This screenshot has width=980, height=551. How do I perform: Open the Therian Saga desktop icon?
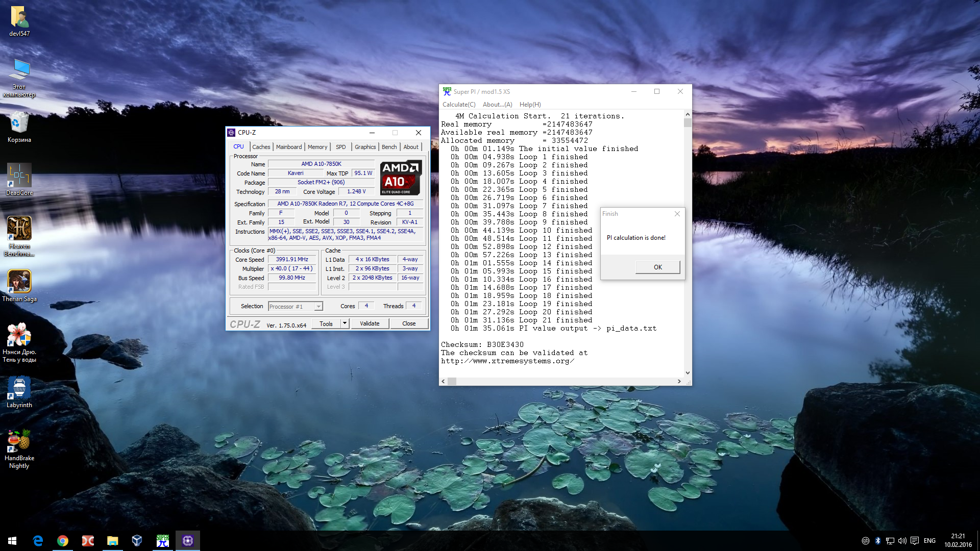(19, 281)
